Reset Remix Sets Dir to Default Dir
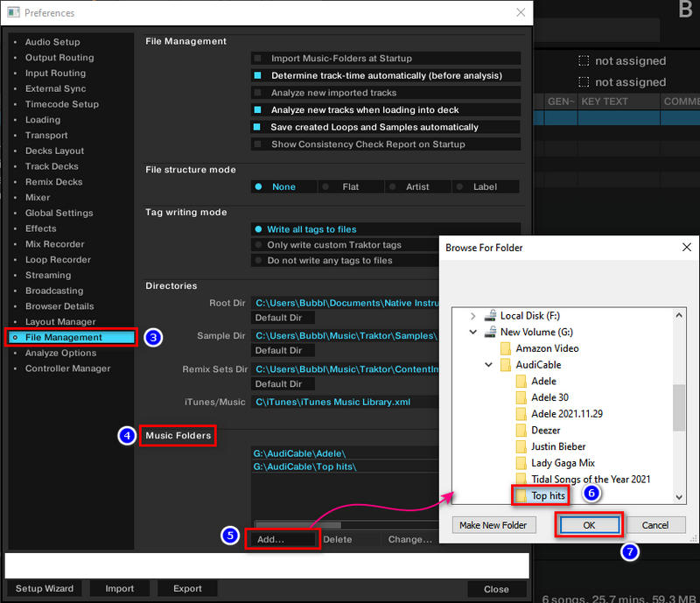 tap(283, 384)
